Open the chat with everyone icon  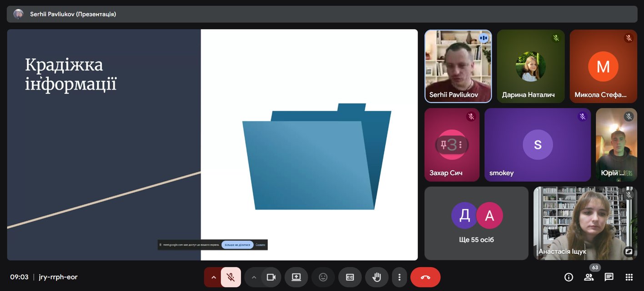click(609, 277)
